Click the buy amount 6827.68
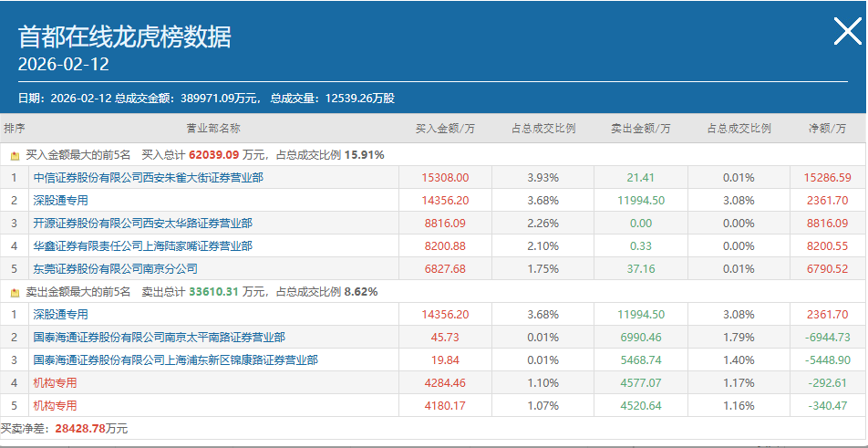The width and height of the screenshot is (868, 448). (445, 269)
